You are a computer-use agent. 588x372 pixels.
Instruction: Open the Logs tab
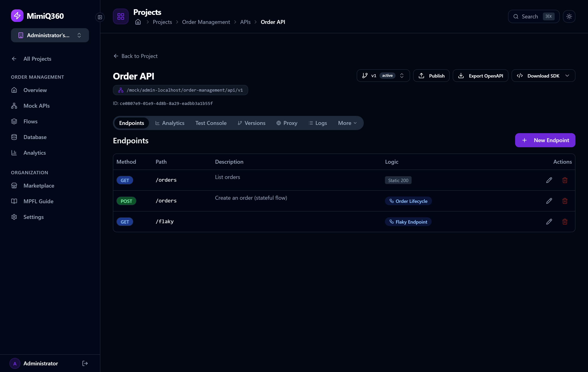(318, 123)
